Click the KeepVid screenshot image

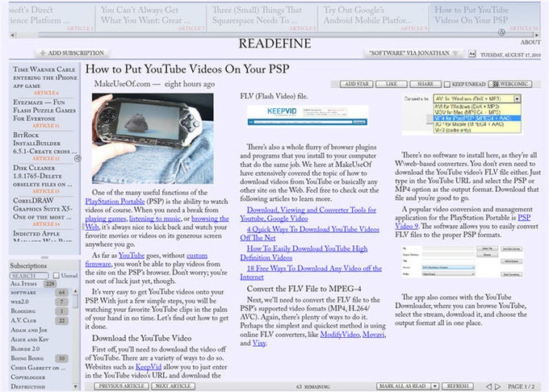(308, 116)
